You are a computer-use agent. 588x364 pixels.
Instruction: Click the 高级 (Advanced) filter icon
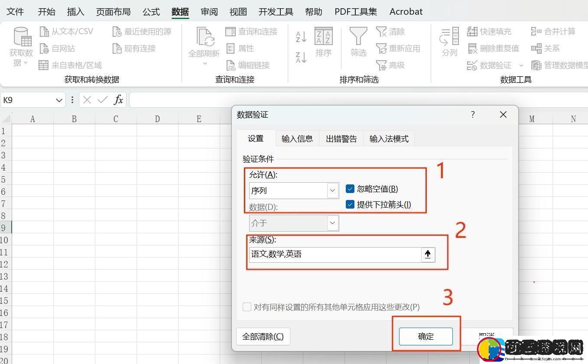381,65
